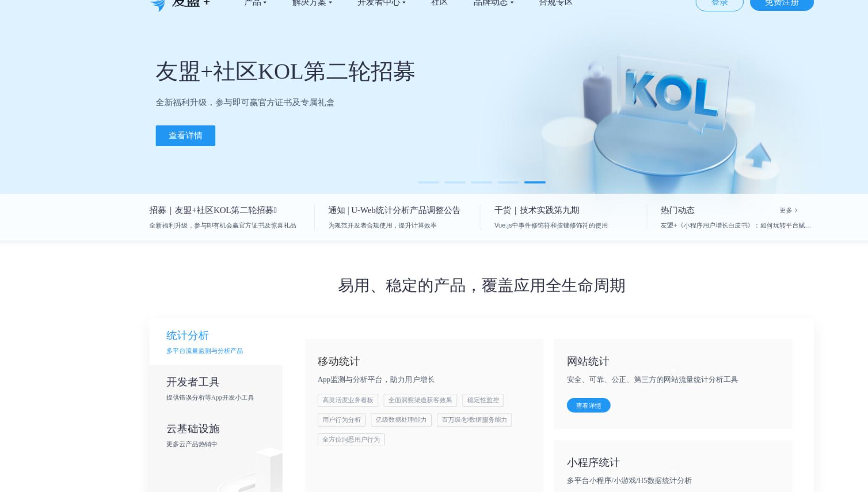Viewport: 868px width, 492px height.
Task: Open the 小程序统计 product card title
Action: click(593, 463)
